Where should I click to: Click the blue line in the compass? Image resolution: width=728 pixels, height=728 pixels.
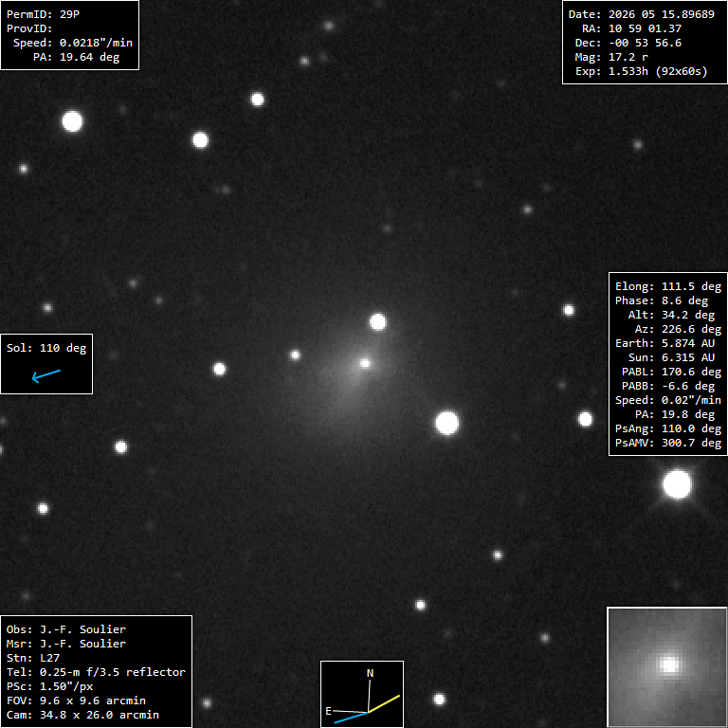[x=351, y=718]
